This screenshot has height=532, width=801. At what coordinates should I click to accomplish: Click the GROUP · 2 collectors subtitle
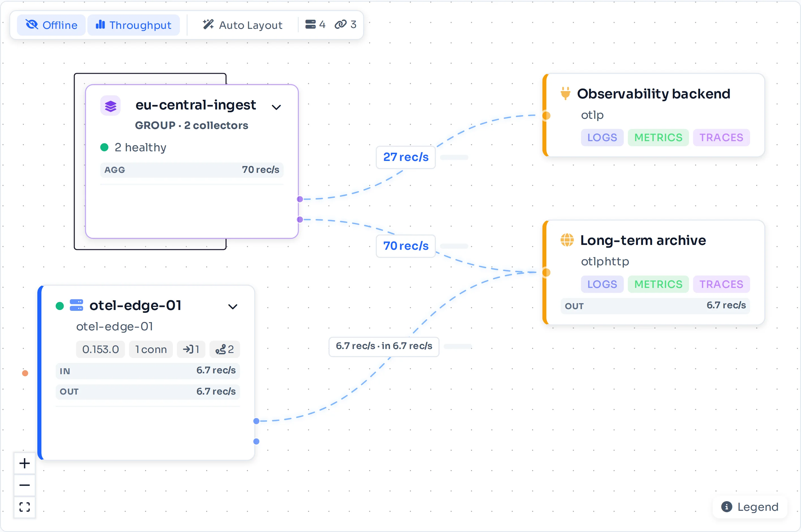pos(192,125)
